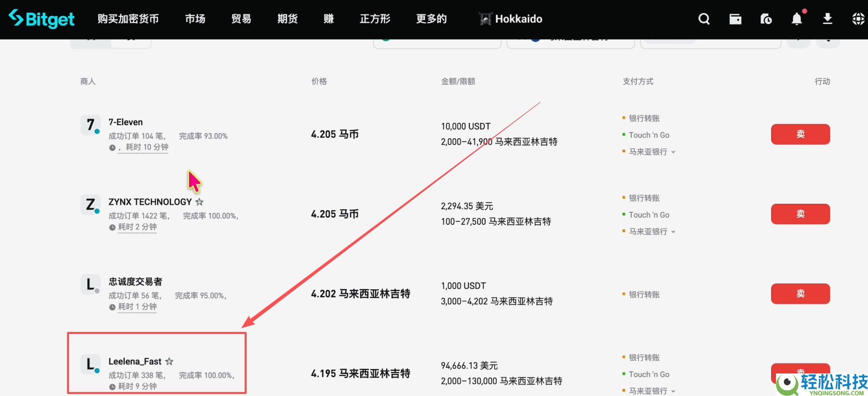Click 成功订单 1422 笔 text

tap(139, 216)
